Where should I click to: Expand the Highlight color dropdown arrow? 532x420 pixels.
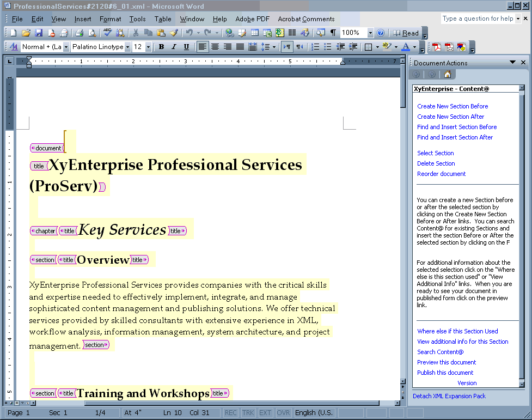click(396, 47)
